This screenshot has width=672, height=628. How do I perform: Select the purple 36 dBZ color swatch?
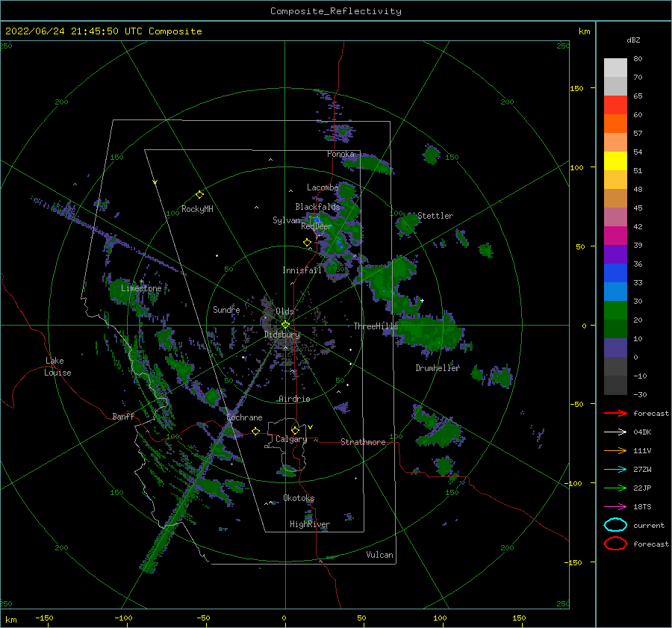coord(615,254)
